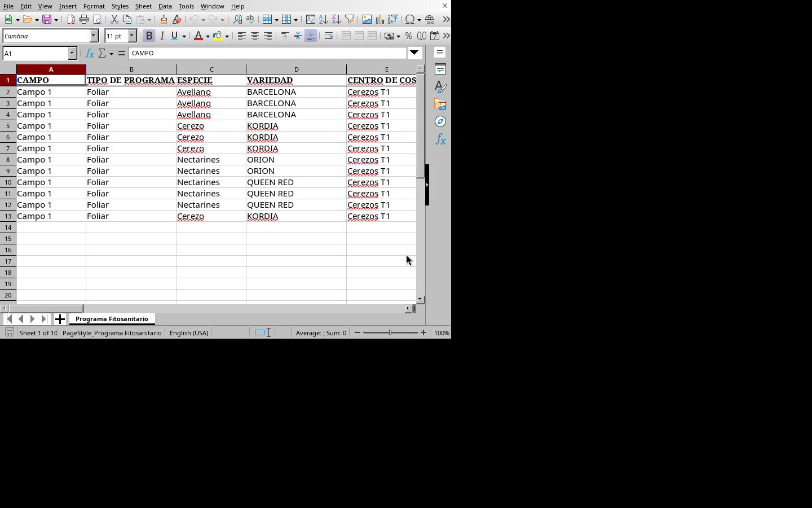The image size is (812, 508).
Task: Zoom out with the minus button
Action: (358, 332)
